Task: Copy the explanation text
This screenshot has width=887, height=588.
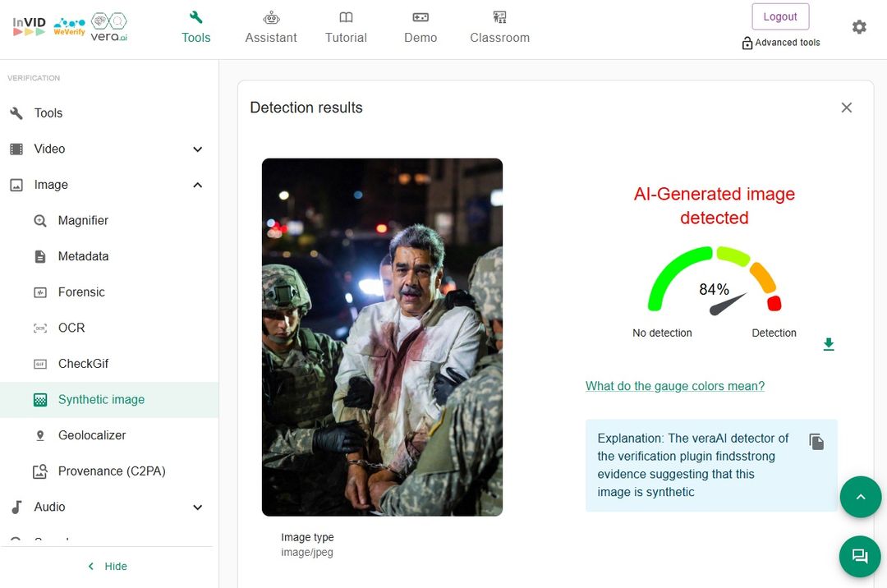Action: (816, 442)
